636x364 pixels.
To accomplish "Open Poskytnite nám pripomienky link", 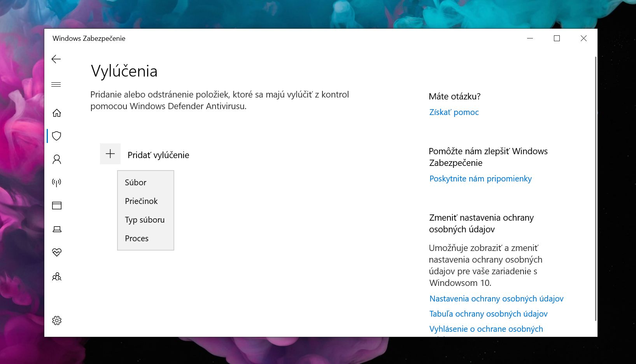I will [x=480, y=179].
